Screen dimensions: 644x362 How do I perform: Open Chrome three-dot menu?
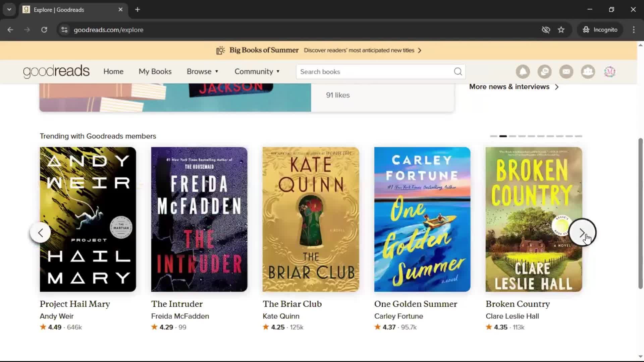coord(634,30)
